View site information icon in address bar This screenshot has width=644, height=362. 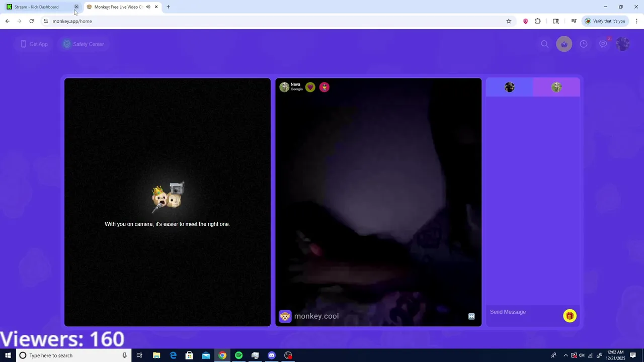[46, 21]
